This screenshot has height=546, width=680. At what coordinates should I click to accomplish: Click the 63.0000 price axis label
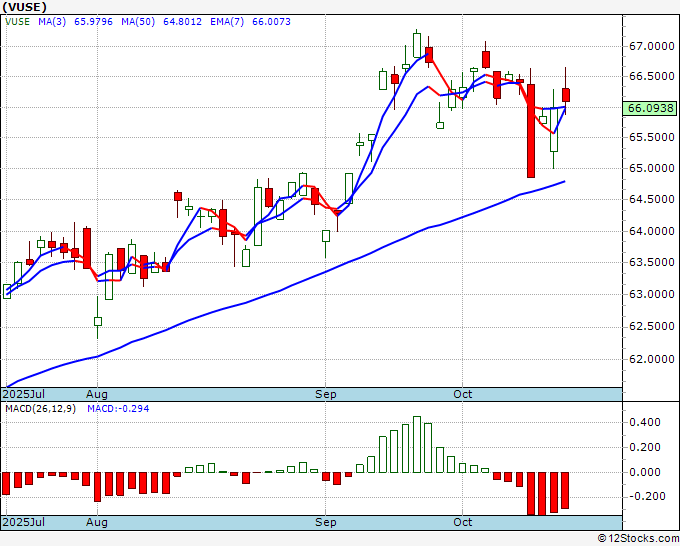[652, 294]
